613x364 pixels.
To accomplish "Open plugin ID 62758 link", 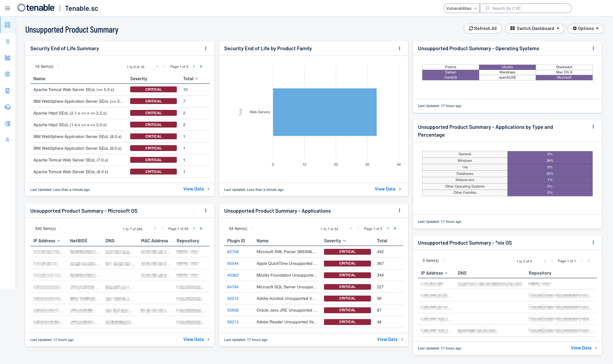I will click(233, 252).
